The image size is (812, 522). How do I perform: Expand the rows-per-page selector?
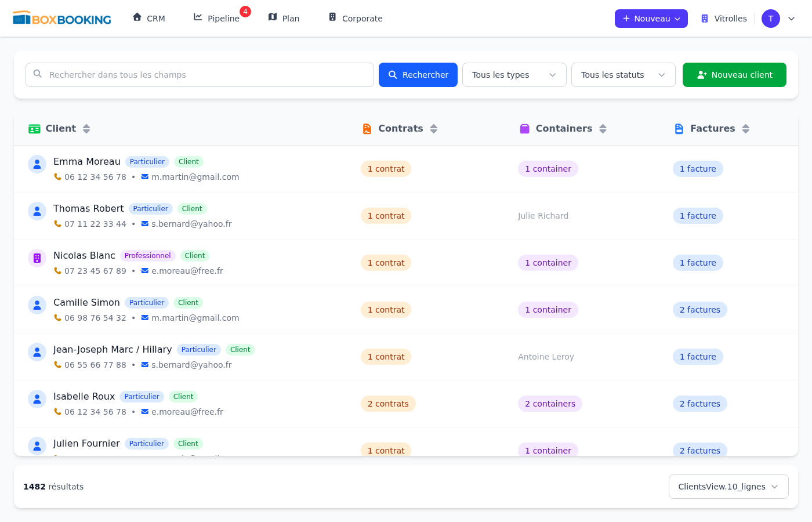728,487
